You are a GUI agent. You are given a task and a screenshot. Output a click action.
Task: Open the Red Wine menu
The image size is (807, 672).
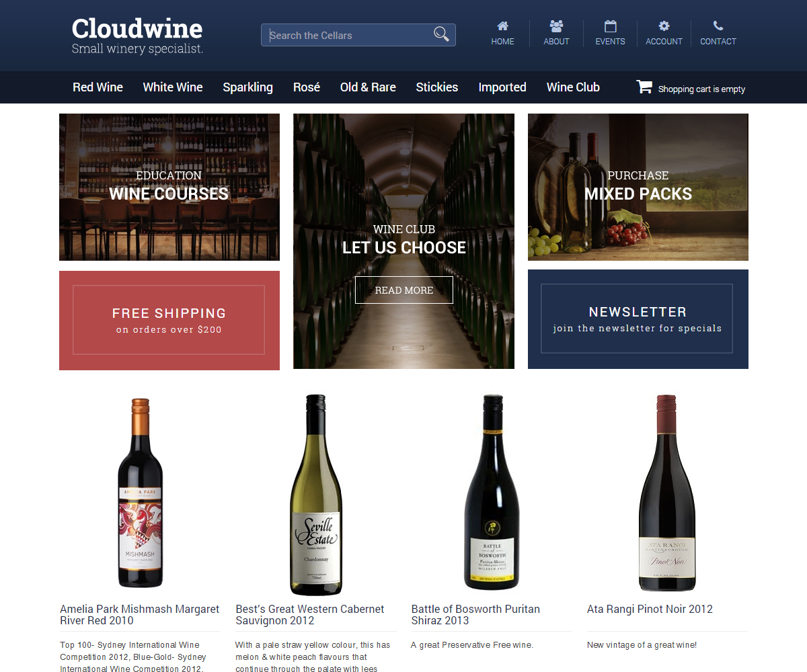click(x=98, y=87)
